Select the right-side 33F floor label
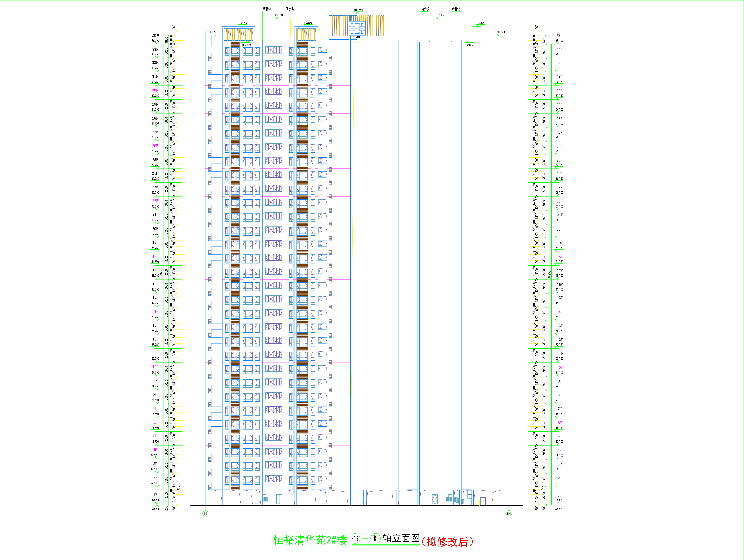This screenshot has height=560, width=744. [559, 50]
